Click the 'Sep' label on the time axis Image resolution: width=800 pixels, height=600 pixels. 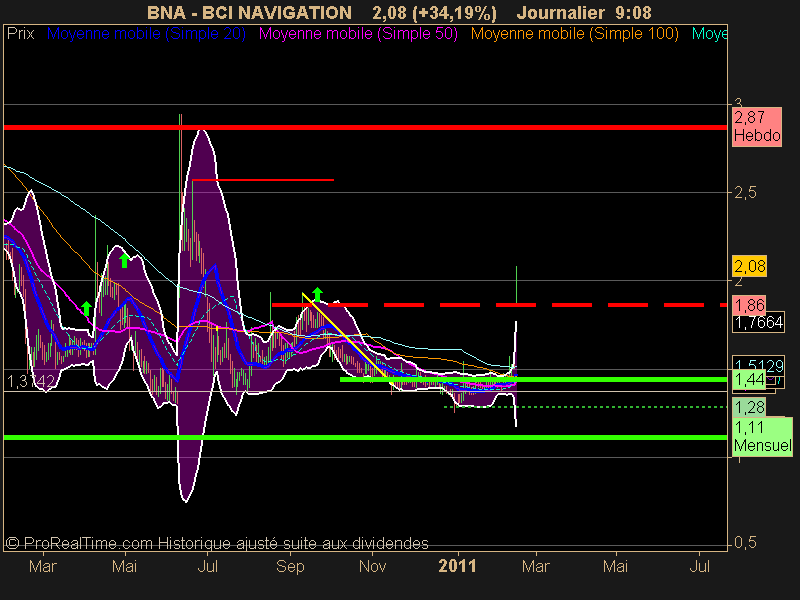click(x=290, y=566)
